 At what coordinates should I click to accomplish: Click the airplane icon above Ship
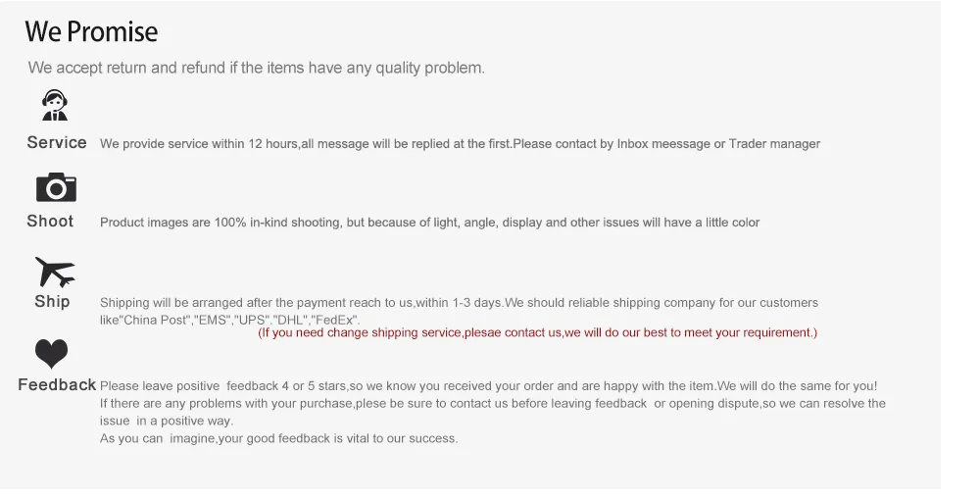point(54,272)
